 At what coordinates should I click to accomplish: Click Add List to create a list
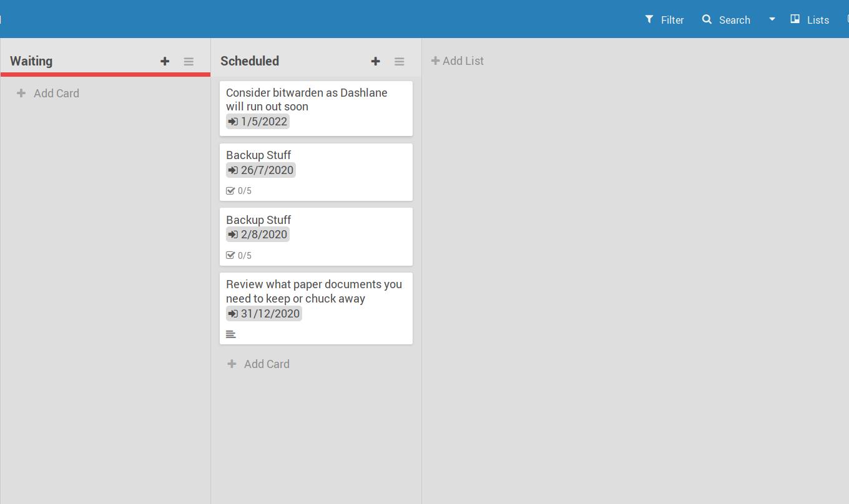point(458,61)
